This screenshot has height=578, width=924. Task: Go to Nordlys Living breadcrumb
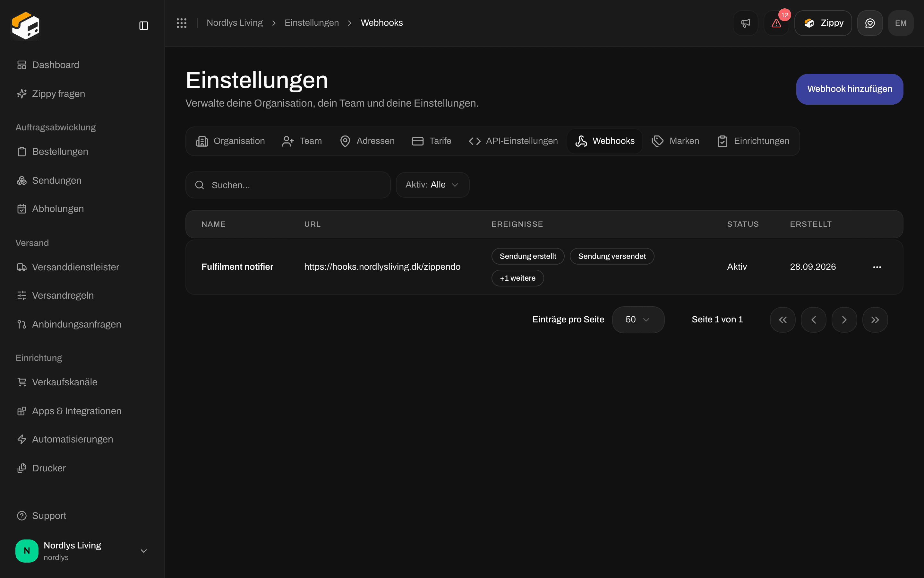(x=235, y=23)
